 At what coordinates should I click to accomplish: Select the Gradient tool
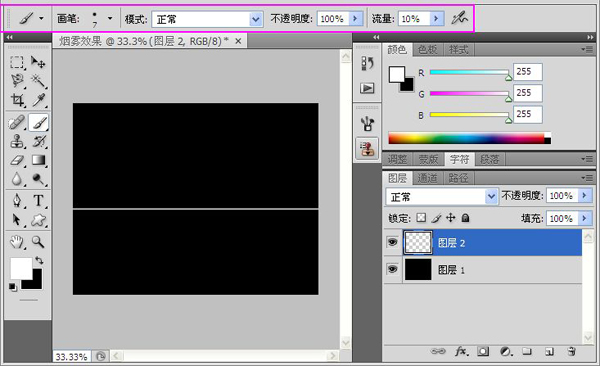(38, 160)
